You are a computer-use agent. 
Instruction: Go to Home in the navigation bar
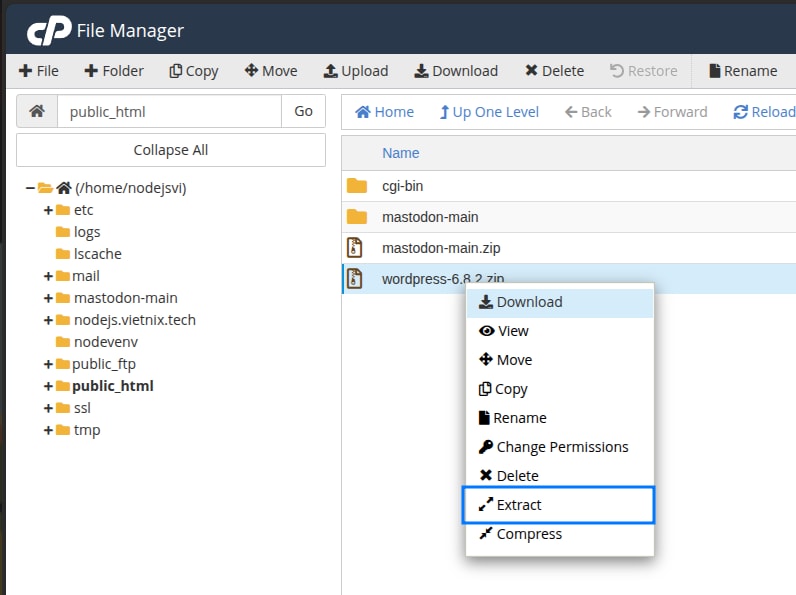point(384,112)
